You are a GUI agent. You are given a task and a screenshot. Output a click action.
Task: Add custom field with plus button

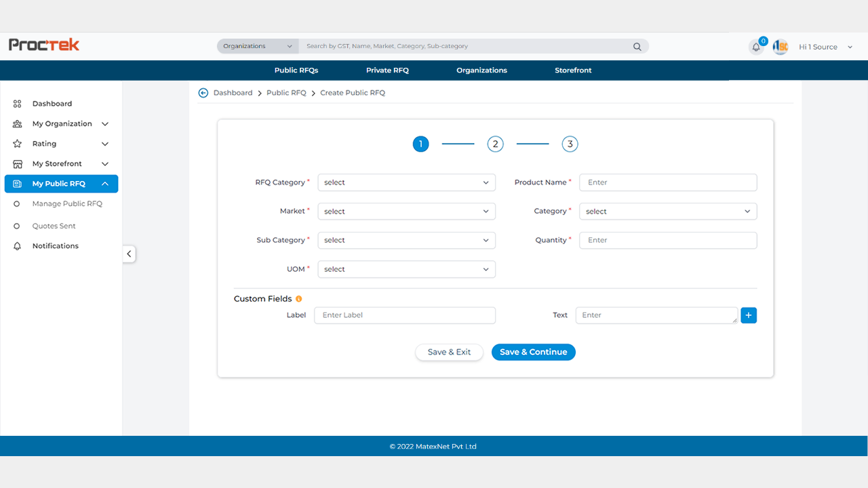tap(749, 315)
